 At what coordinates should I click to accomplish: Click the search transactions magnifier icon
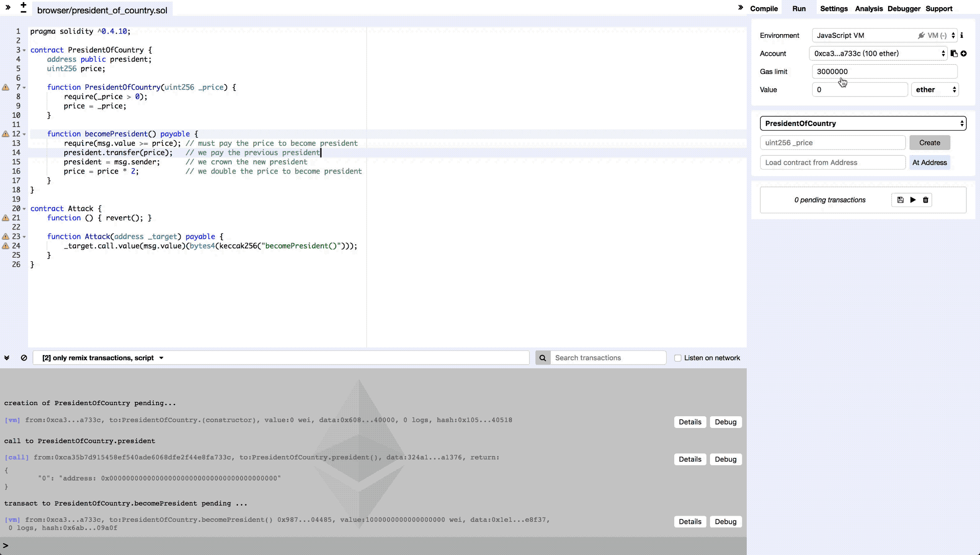[543, 358]
